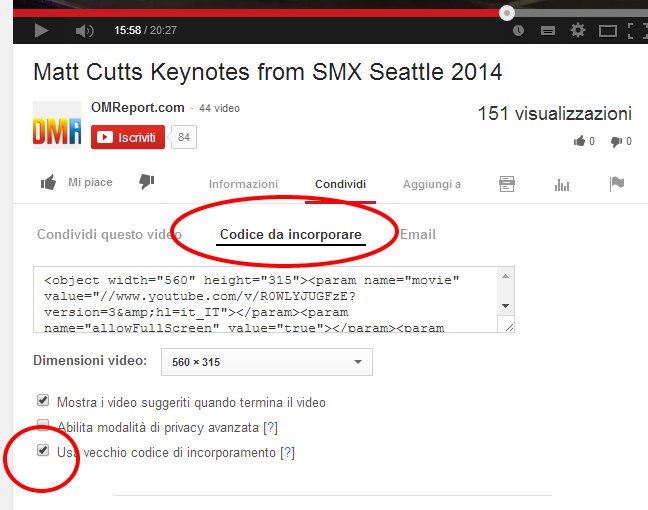The width and height of the screenshot is (648, 510).
Task: Show video statistics bar chart icon
Action: (x=562, y=185)
